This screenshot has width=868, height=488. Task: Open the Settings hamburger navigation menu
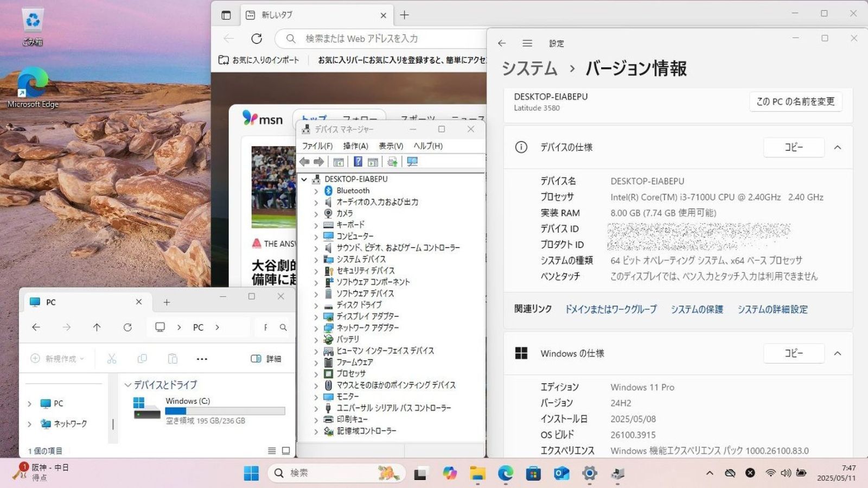point(527,43)
